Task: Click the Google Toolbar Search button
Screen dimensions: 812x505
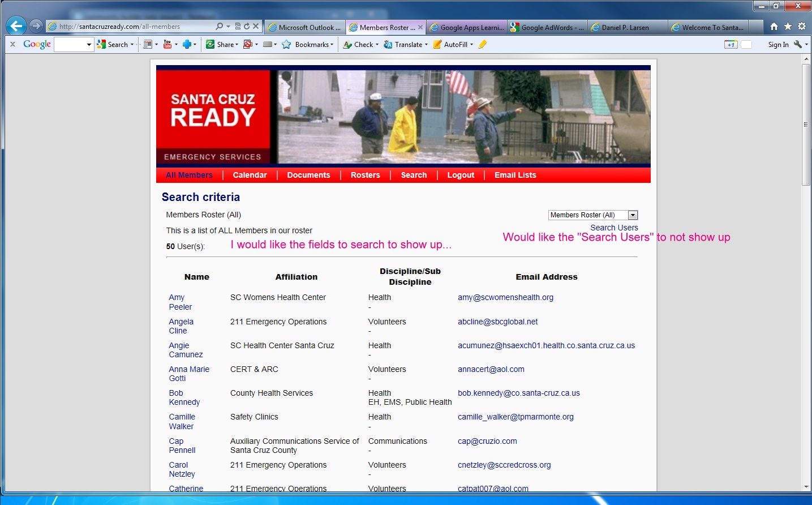Action: click(113, 44)
